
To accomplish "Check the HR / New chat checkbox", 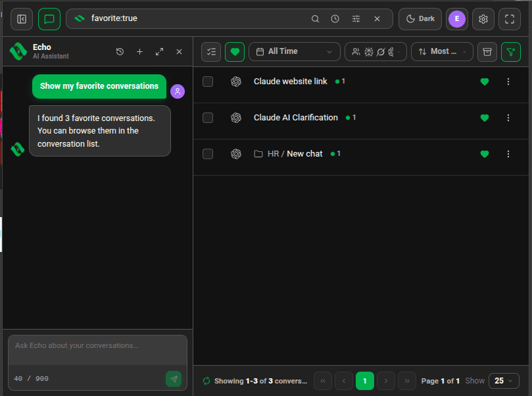I will tap(208, 154).
